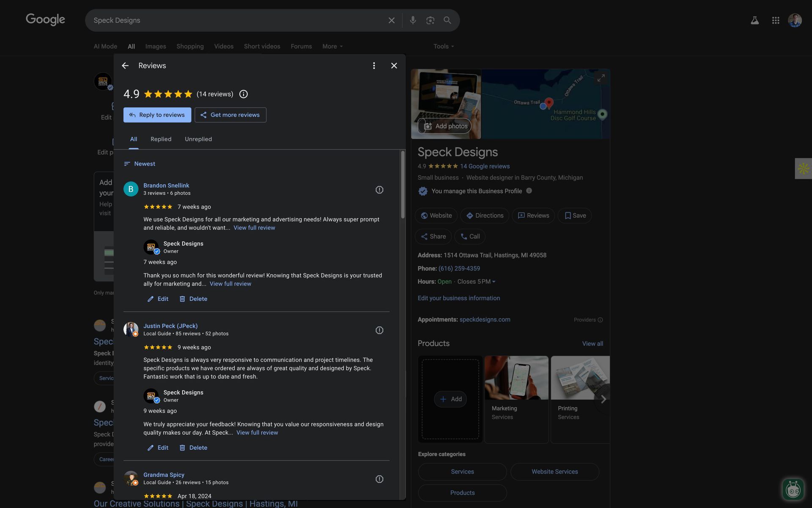Image resolution: width=812 pixels, height=508 pixels.
Task: Click Get more reviews
Action: point(230,115)
